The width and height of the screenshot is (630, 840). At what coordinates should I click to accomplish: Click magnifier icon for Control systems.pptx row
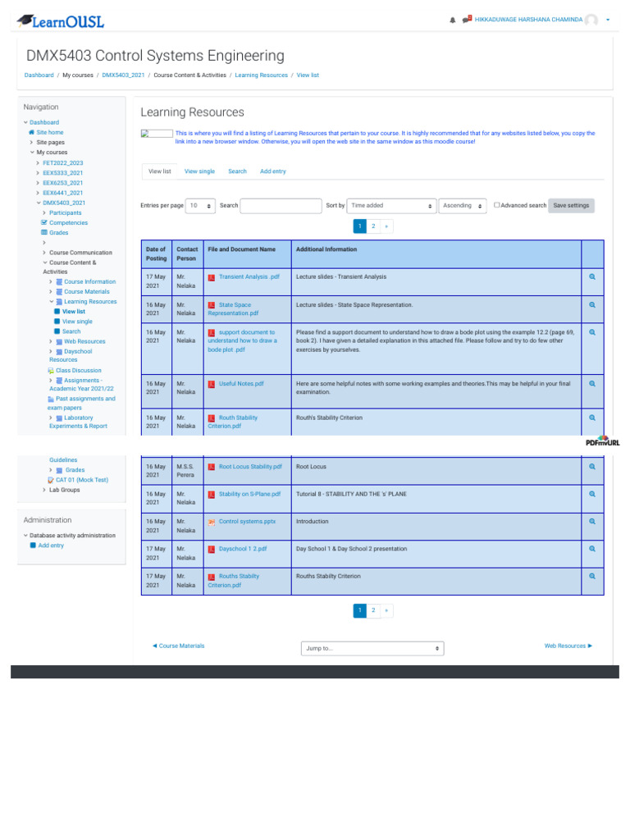click(x=592, y=521)
